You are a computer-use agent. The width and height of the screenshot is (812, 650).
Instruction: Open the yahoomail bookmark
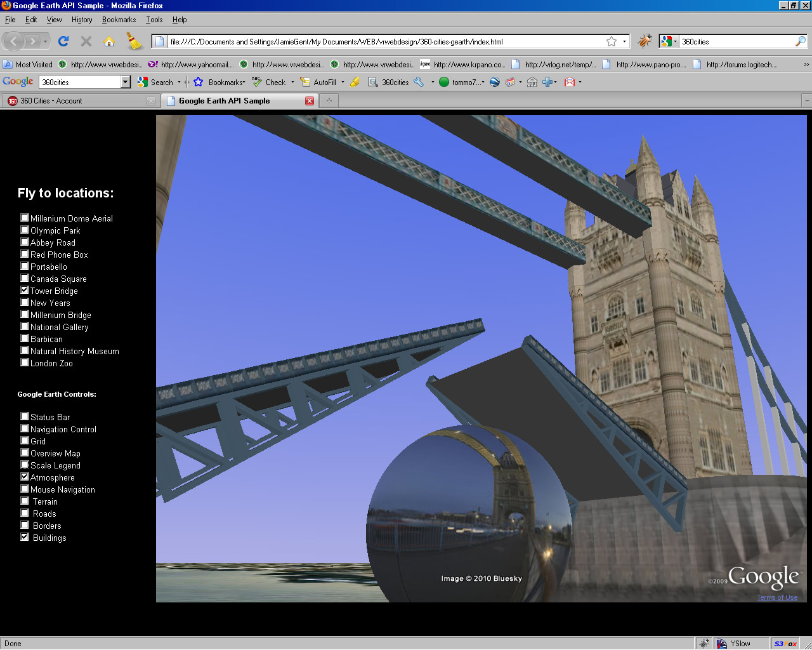[x=191, y=64]
